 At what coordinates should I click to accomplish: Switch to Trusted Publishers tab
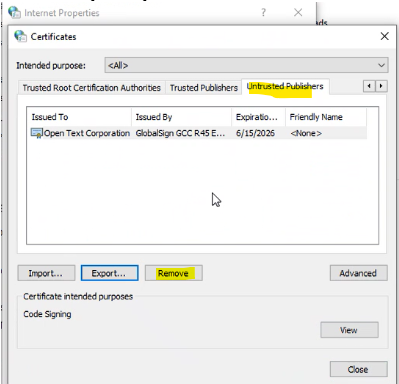click(x=204, y=88)
